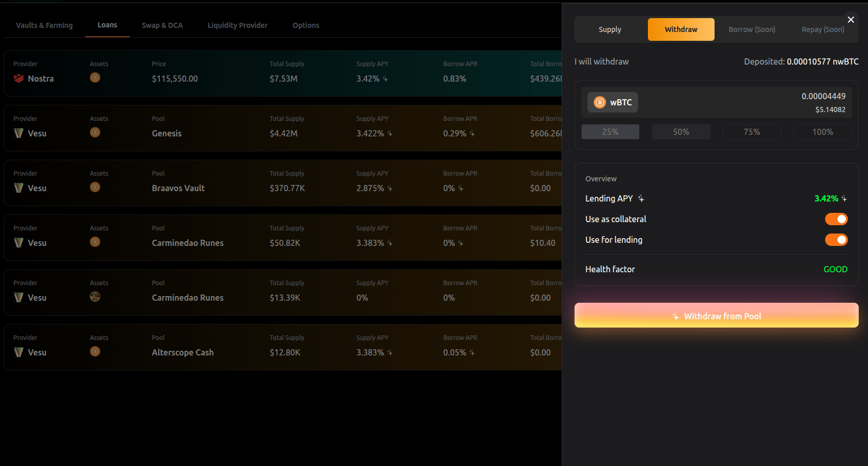Go to Swap & DCA tab

point(162,25)
